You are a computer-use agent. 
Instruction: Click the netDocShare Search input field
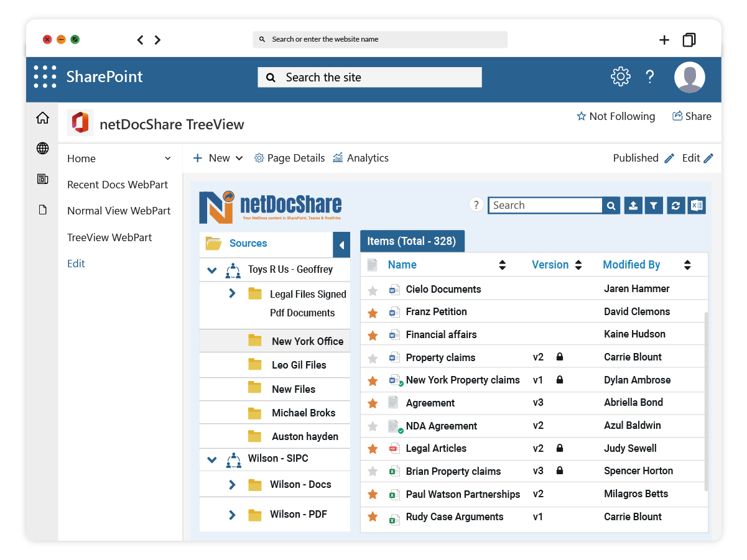(x=545, y=206)
